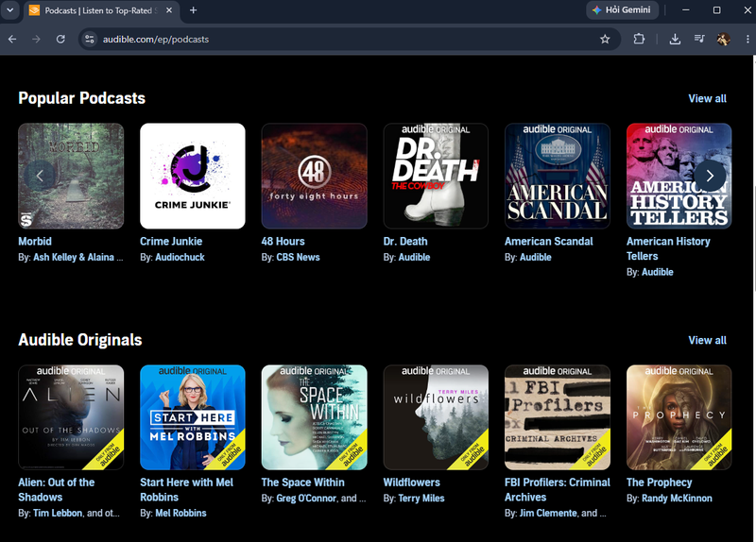The height and width of the screenshot is (542, 756).
Task: Open the 48 Hours title link
Action: pos(283,242)
